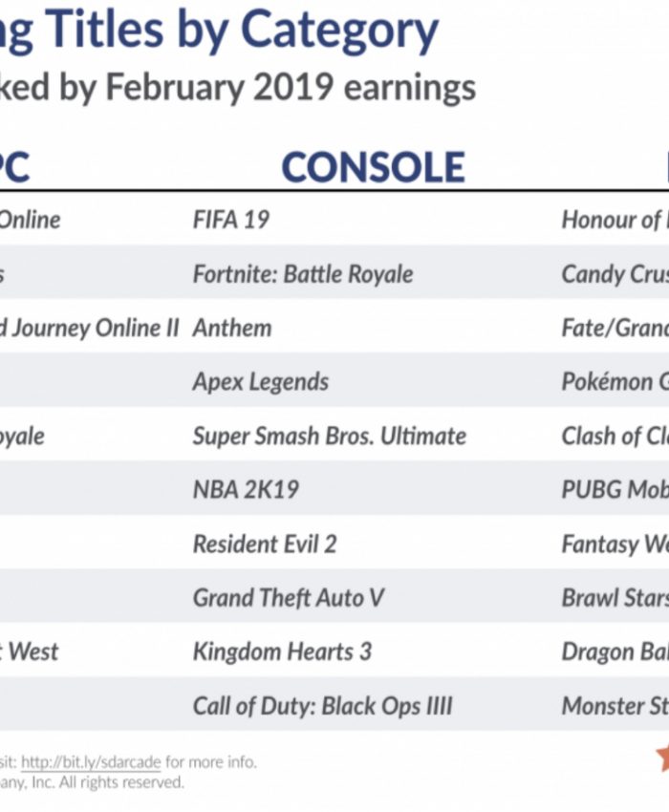Select the Apex Legends row
The image size is (669, 812).
(261, 382)
